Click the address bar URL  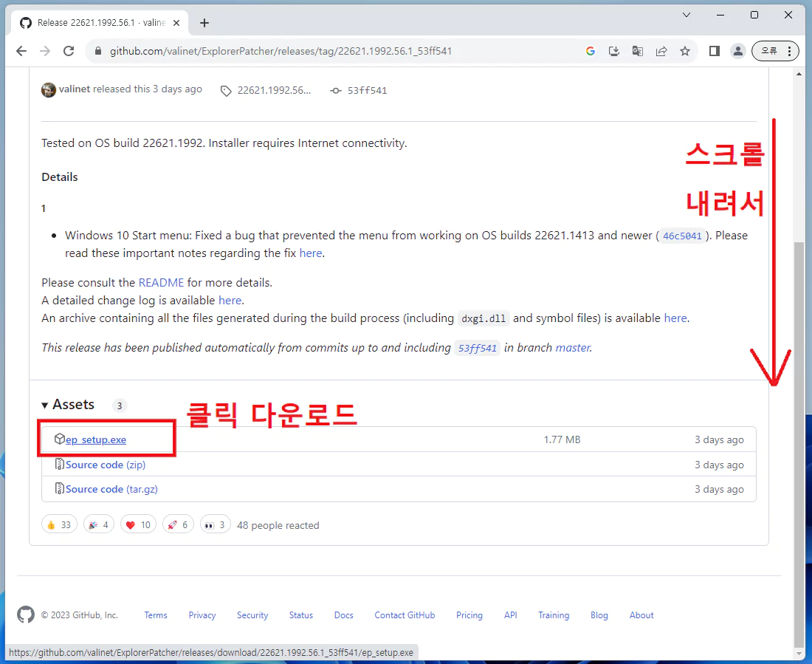(x=281, y=51)
